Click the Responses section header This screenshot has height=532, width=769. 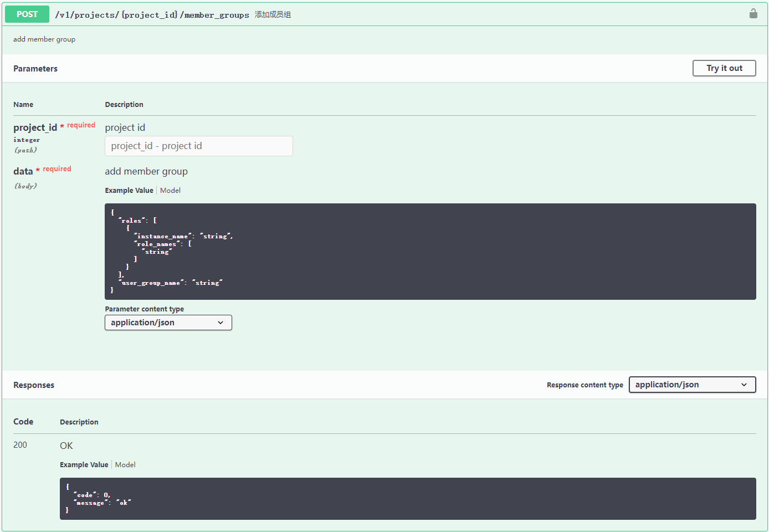pyautogui.click(x=33, y=385)
